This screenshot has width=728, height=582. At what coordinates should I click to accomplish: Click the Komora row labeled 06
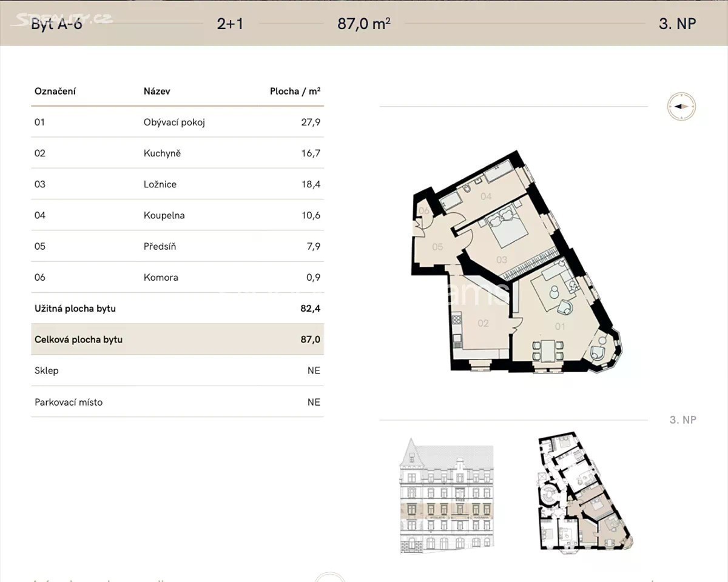[177, 278]
